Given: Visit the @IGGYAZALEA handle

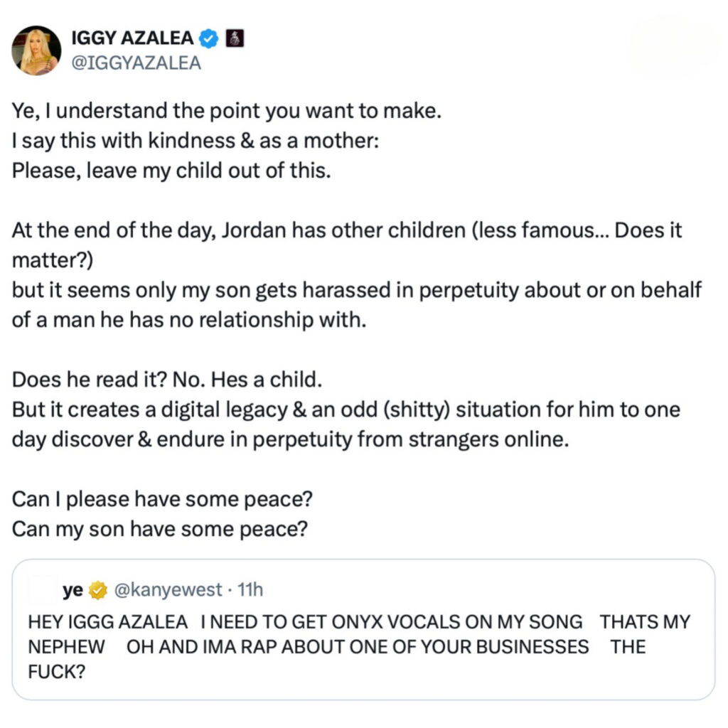Looking at the screenshot, I should click(x=136, y=63).
